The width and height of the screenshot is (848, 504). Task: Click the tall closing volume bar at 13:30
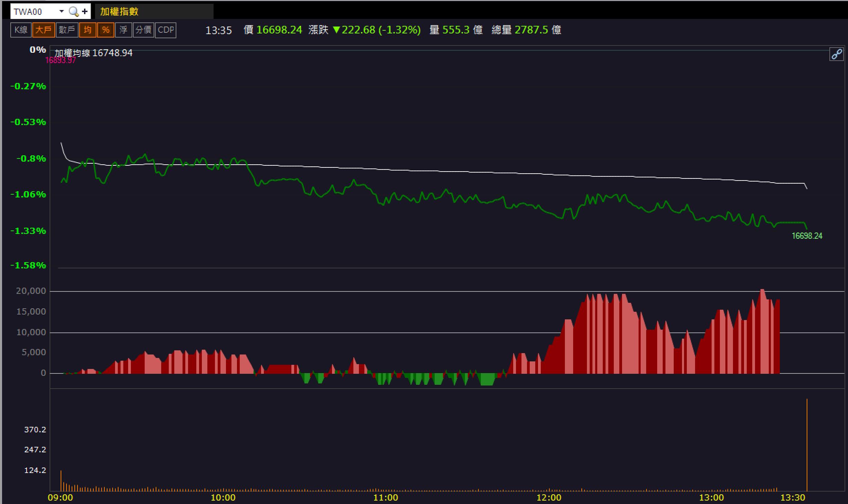(x=807, y=445)
